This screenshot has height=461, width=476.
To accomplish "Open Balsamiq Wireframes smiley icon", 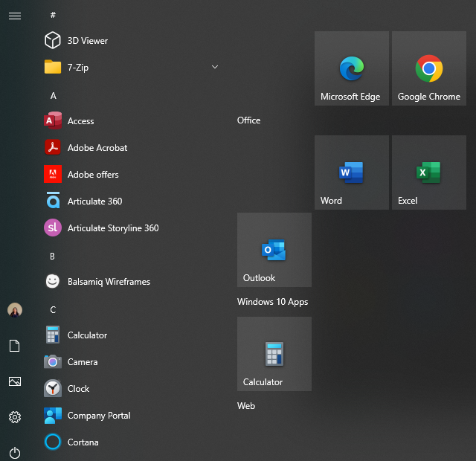I will [53, 281].
